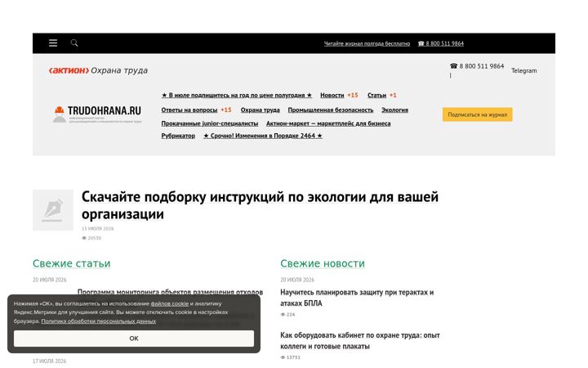The width and height of the screenshot is (588, 368).
Task: Open the hamburger menu icon
Action: pyautogui.click(x=53, y=43)
